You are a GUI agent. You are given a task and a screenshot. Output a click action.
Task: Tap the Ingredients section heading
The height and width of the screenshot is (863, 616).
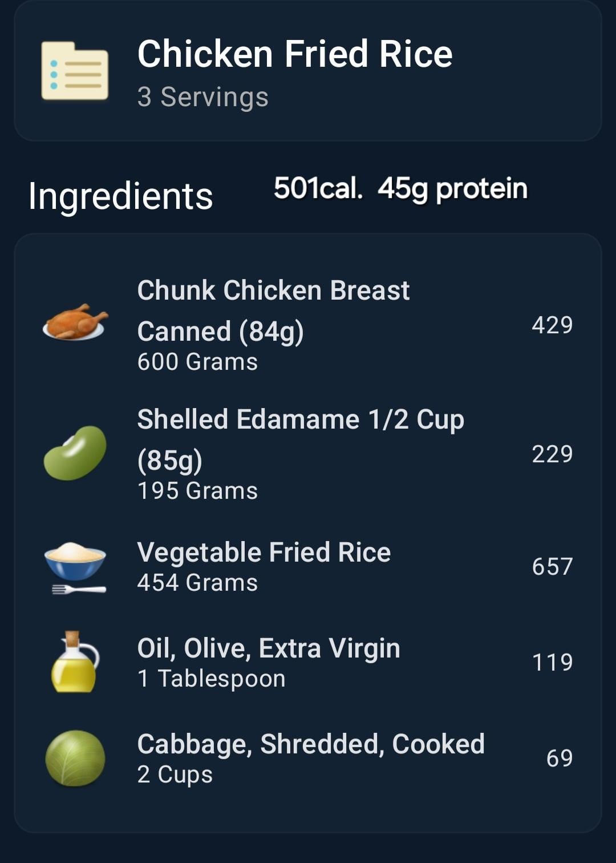tap(120, 196)
